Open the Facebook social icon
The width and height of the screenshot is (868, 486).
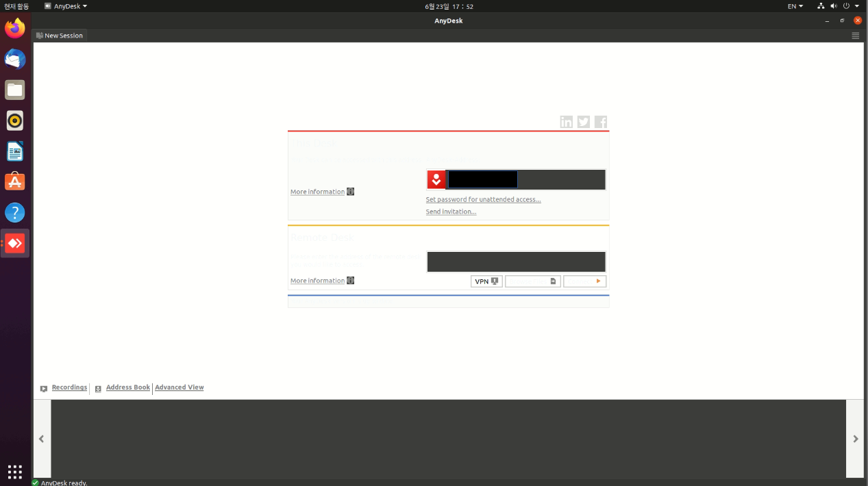pyautogui.click(x=601, y=122)
